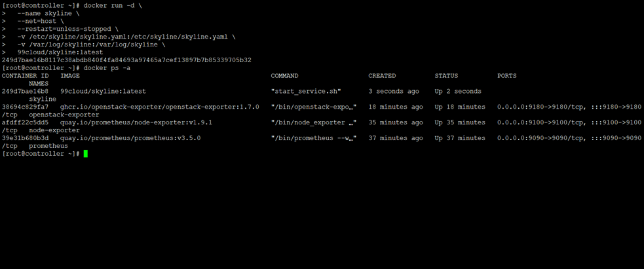
Task: Click the long container hash output line
Action: click(x=126, y=60)
